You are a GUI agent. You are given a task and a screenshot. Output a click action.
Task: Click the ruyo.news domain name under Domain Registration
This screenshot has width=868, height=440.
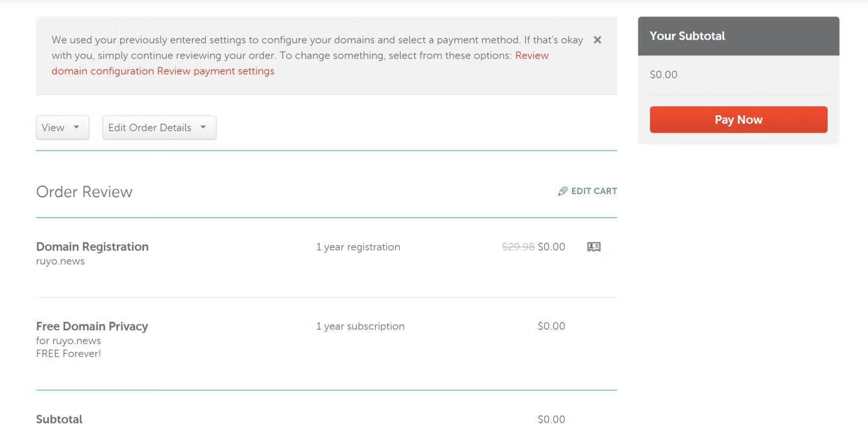point(60,261)
